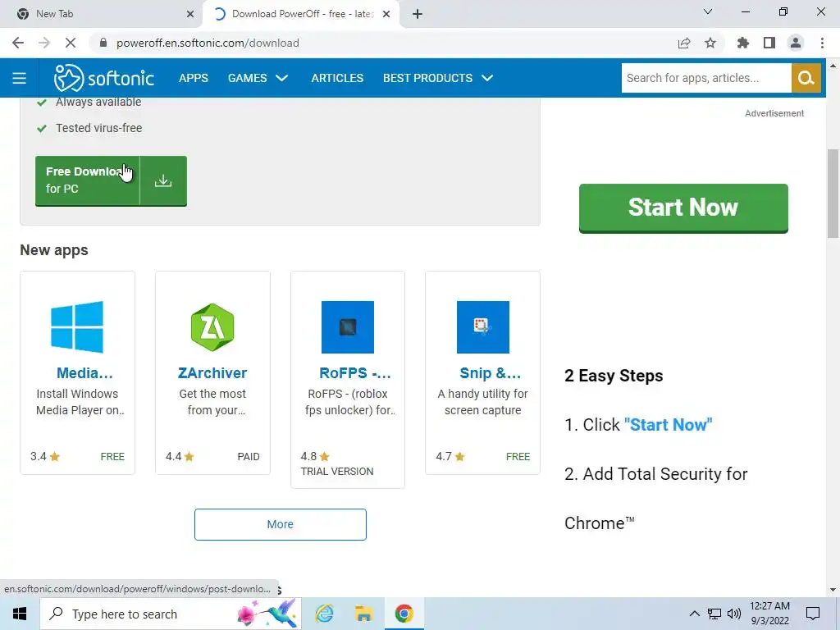Open the Softonic hamburger menu
Image resolution: width=840 pixels, height=630 pixels.
pyautogui.click(x=20, y=78)
